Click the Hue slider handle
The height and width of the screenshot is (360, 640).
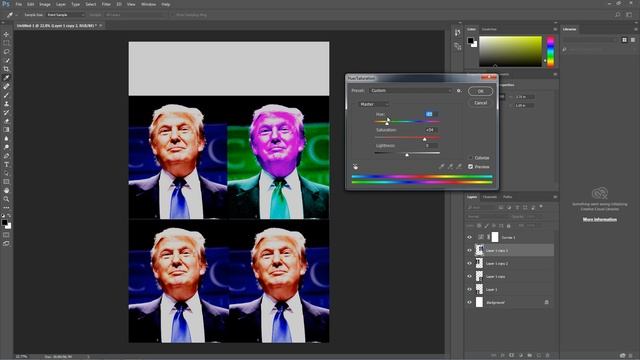(x=387, y=123)
